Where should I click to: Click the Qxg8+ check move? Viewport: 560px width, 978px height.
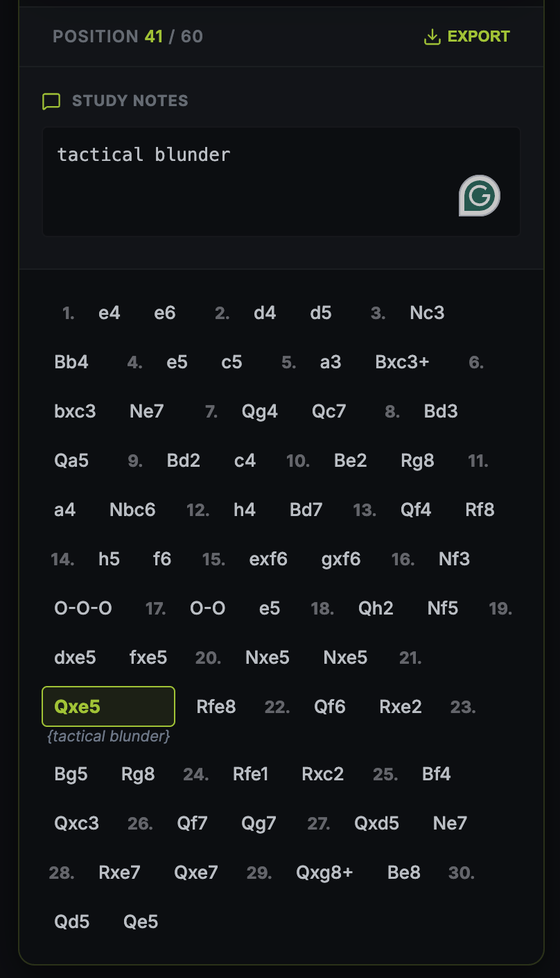(x=324, y=873)
